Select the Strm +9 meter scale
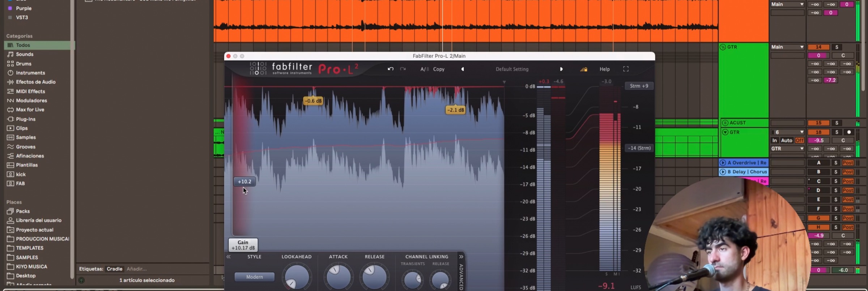The width and height of the screenshot is (868, 291). click(639, 86)
